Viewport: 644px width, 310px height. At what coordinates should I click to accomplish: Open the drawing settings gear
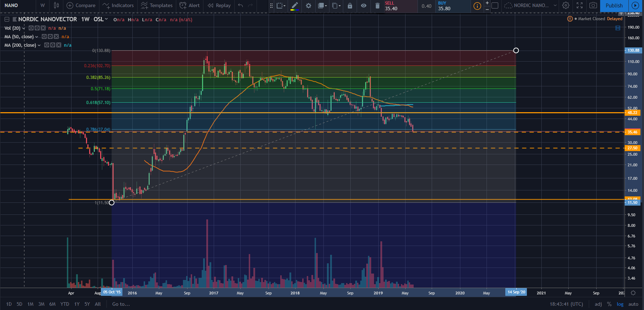coord(309,6)
